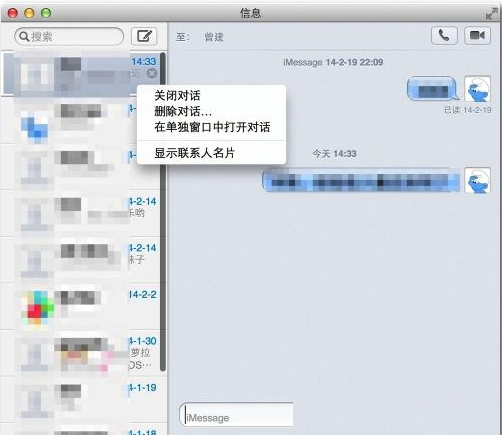This screenshot has width=502, height=435.
Task: Click into the iMessage text input field
Action: [x=237, y=415]
